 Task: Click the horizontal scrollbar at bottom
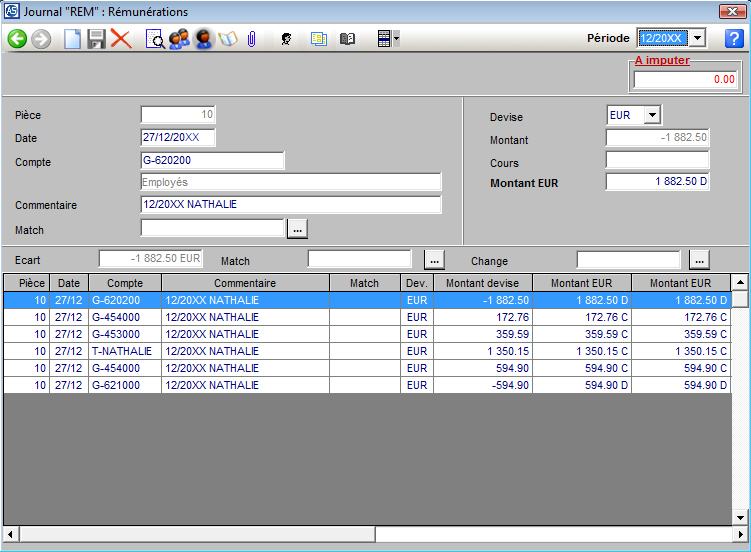pyautogui.click(x=198, y=534)
